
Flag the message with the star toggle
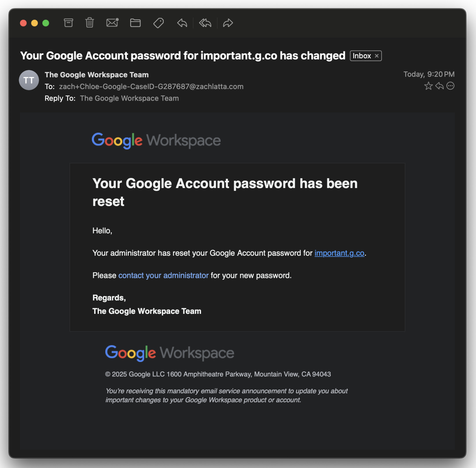pos(428,86)
